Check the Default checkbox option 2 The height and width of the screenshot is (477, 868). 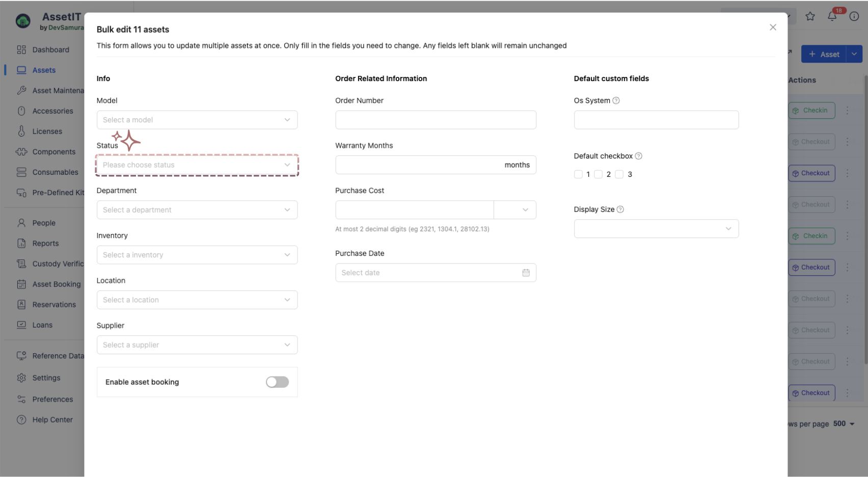point(599,174)
